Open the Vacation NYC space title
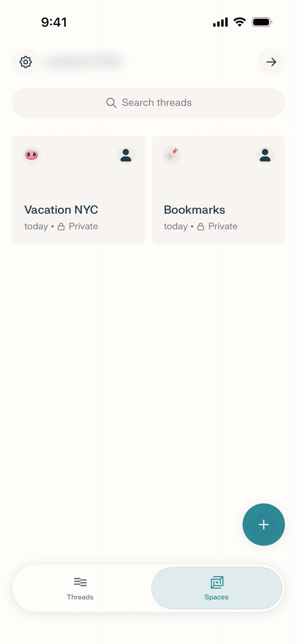297x644 pixels. point(61,210)
